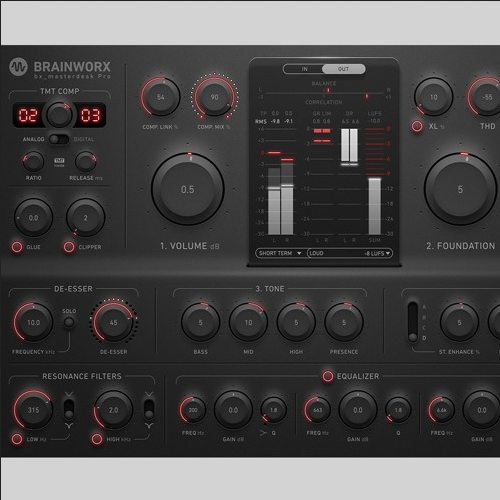The width and height of the screenshot is (500, 500).
Task: Flip the ANALOG / DIGITAL switch
Action: click(59, 139)
